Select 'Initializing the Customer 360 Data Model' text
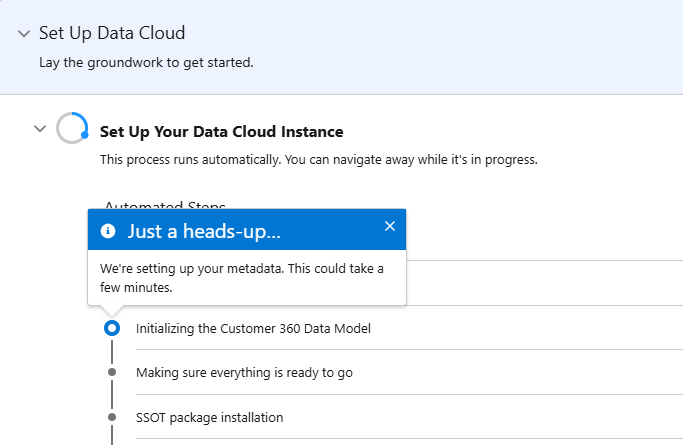This screenshot has height=445, width=683. (x=253, y=328)
